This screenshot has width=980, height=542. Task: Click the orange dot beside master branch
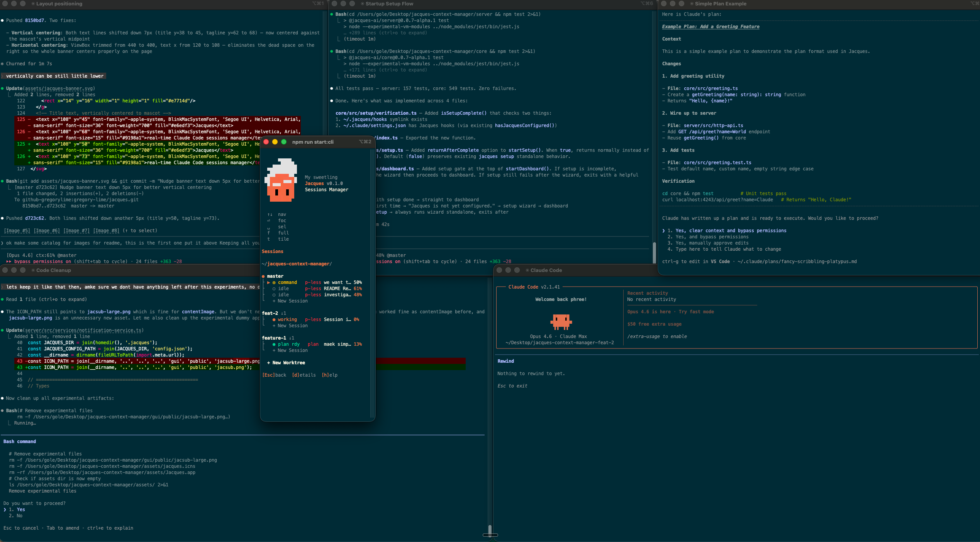pyautogui.click(x=263, y=276)
